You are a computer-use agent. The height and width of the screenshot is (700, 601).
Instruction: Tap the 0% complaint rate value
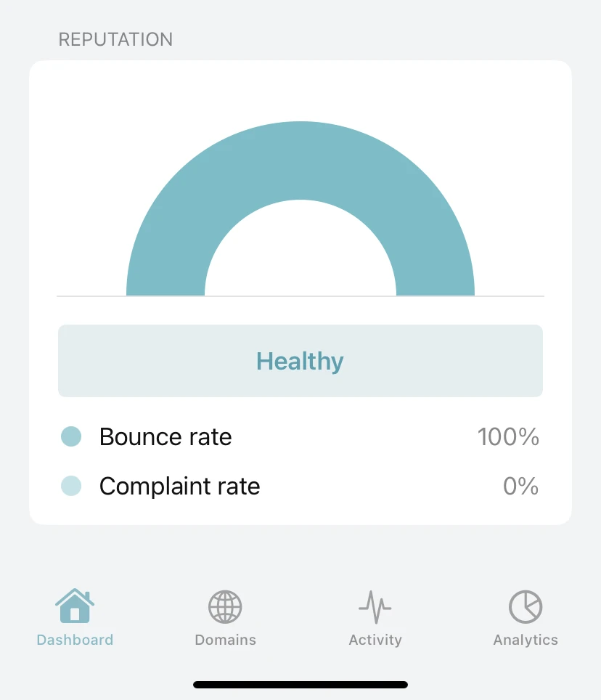(x=520, y=487)
